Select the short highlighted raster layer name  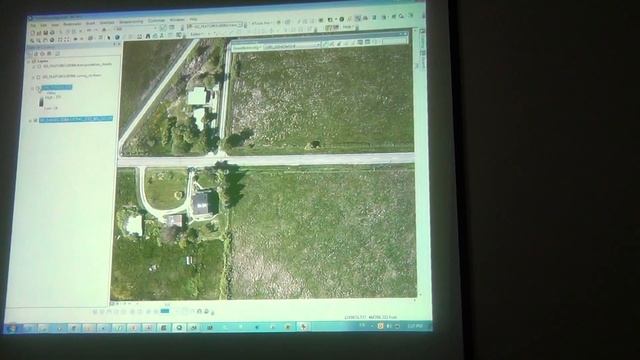(x=57, y=87)
